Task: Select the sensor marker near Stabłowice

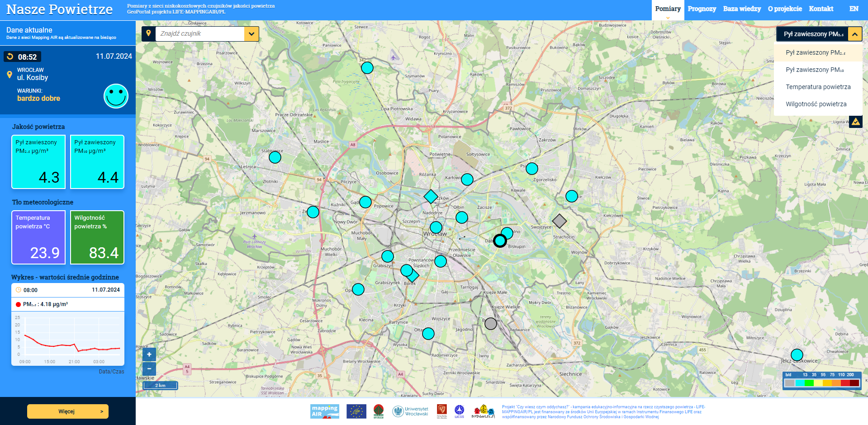Action: coord(275,157)
